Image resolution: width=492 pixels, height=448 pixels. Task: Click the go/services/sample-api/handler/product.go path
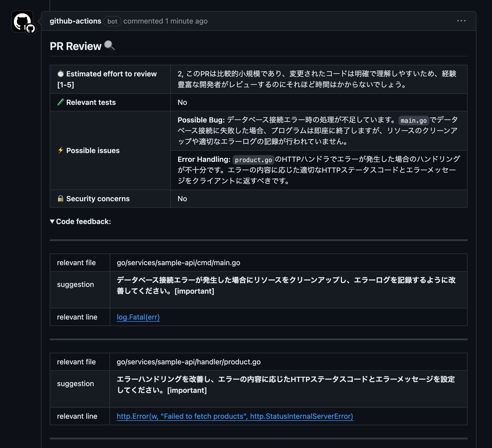tap(188, 362)
